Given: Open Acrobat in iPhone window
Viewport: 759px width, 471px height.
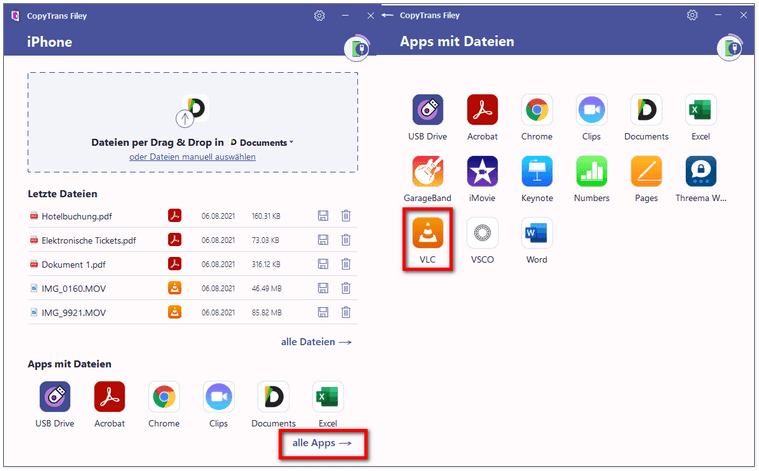Looking at the screenshot, I should click(x=109, y=397).
